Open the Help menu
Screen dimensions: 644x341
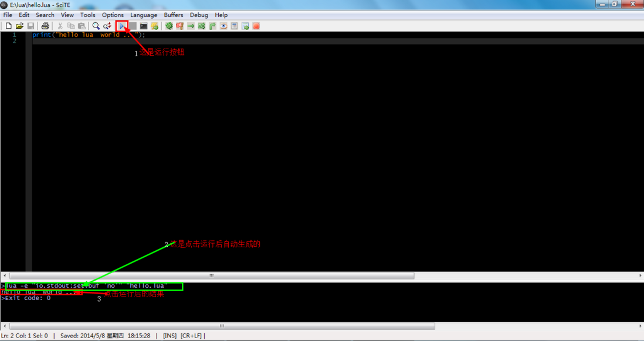click(221, 15)
